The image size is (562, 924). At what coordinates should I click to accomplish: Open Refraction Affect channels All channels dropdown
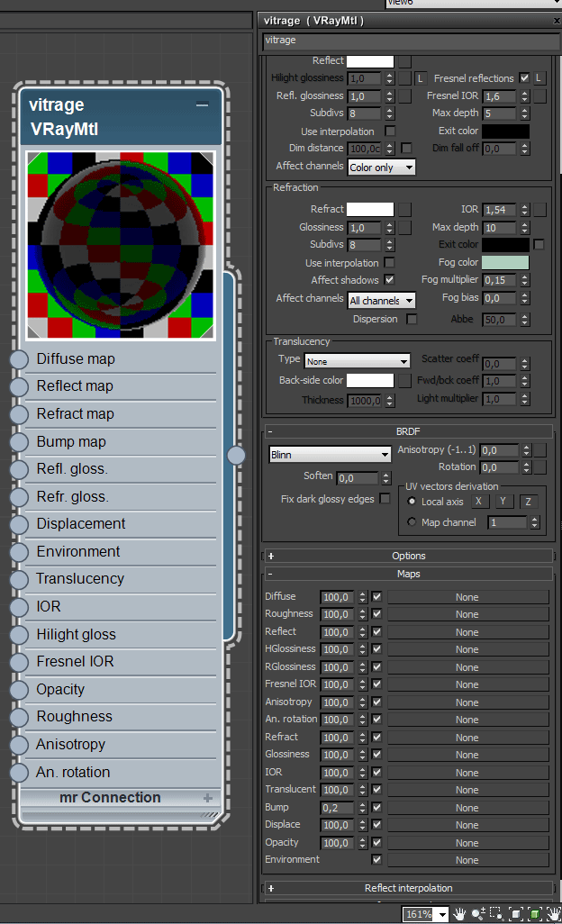tap(382, 301)
